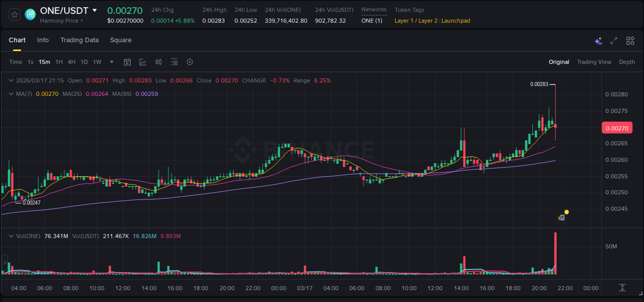Open the chart settings hexagon icon
The width and height of the screenshot is (644, 302).
tap(190, 62)
